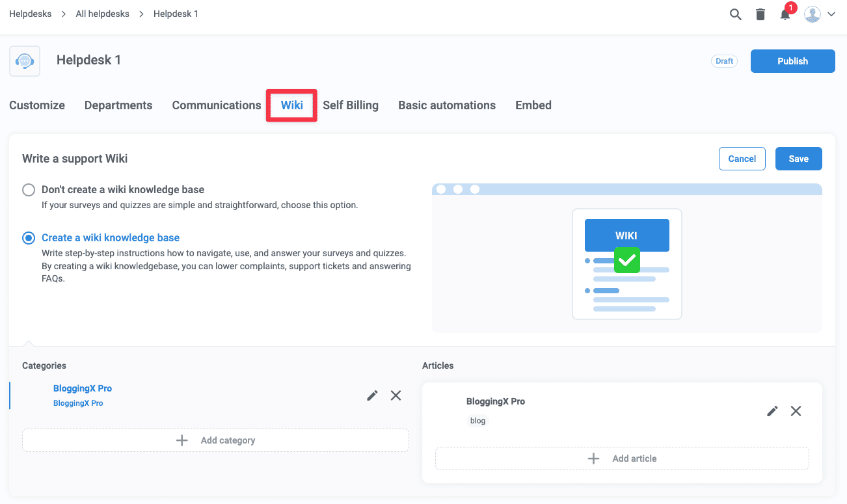Open the Communications tab
This screenshot has width=847, height=504.
tap(217, 105)
